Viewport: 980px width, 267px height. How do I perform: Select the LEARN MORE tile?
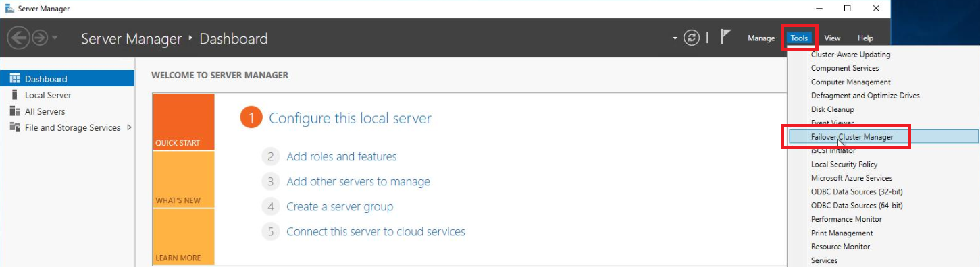pyautogui.click(x=184, y=237)
